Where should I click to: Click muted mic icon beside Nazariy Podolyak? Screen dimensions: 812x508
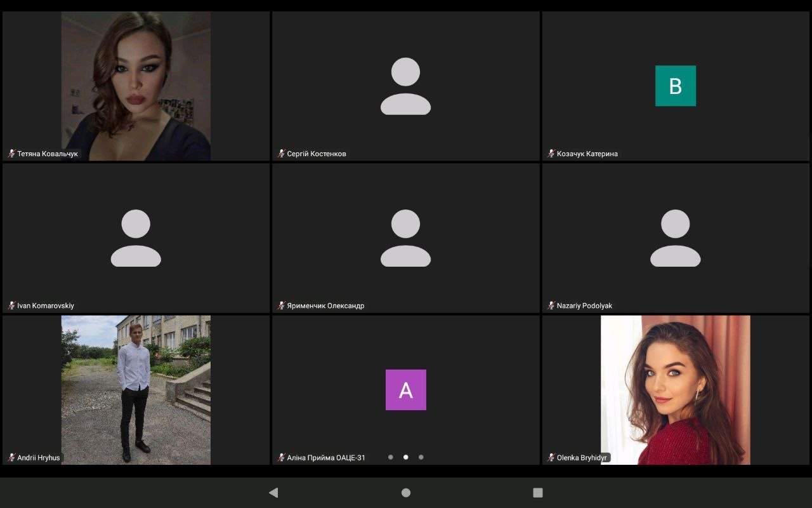pos(551,305)
